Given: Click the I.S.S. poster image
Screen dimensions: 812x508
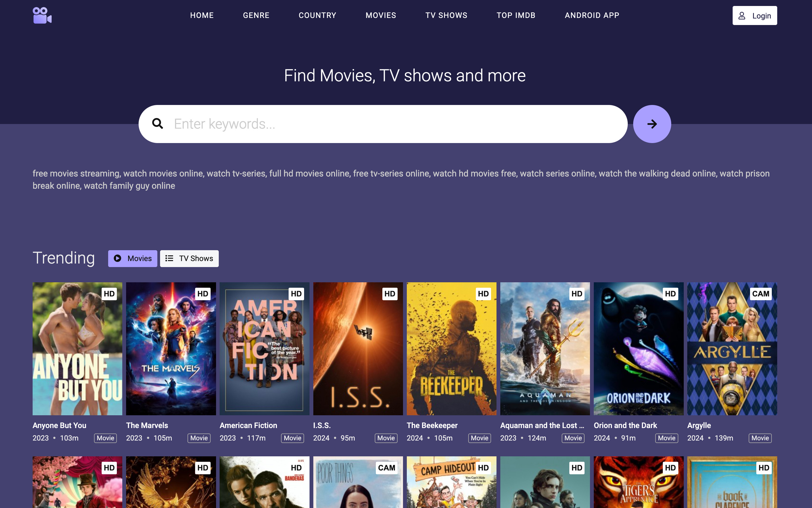Looking at the screenshot, I should pos(358,349).
